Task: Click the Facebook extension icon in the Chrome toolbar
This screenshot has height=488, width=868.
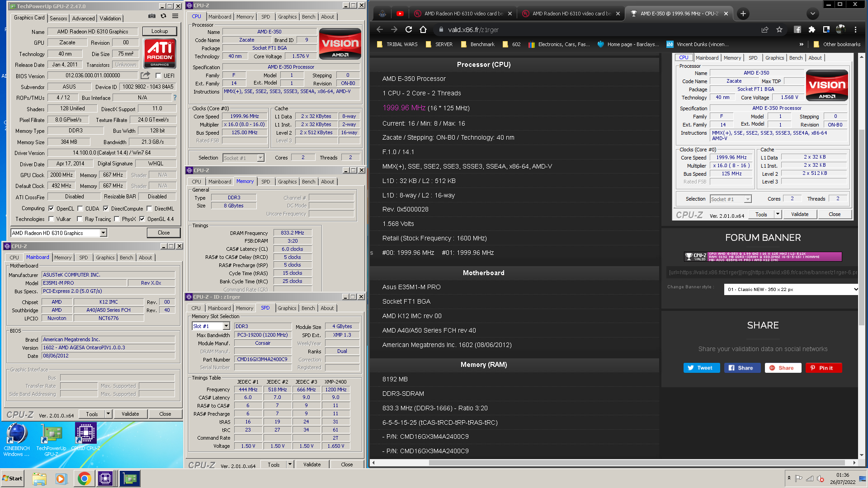Action: [797, 29]
